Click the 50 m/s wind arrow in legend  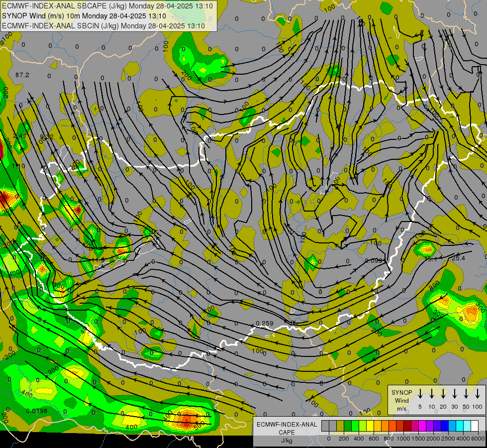point(466,393)
